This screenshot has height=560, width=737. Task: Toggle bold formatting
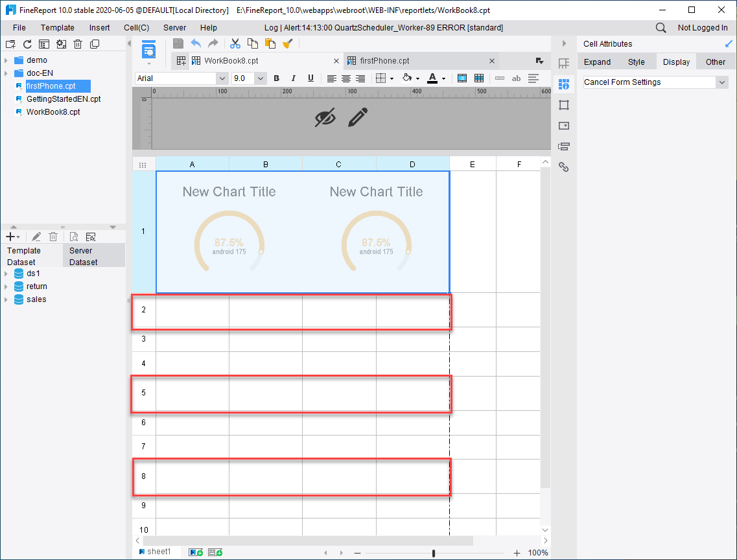click(x=276, y=78)
